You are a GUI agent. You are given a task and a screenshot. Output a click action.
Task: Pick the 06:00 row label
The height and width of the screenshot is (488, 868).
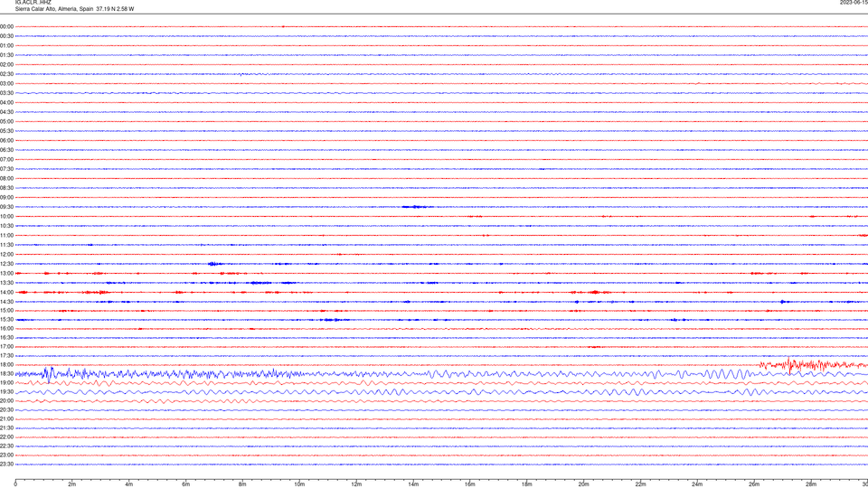click(x=6, y=141)
